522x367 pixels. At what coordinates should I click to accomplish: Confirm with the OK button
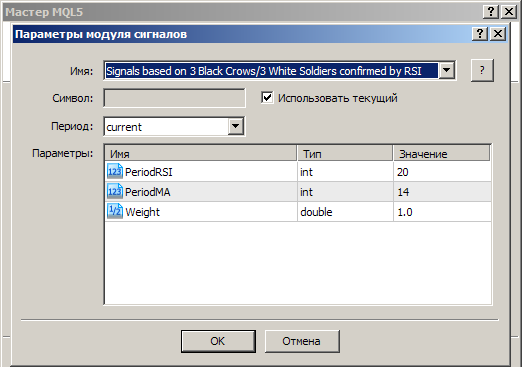(218, 341)
